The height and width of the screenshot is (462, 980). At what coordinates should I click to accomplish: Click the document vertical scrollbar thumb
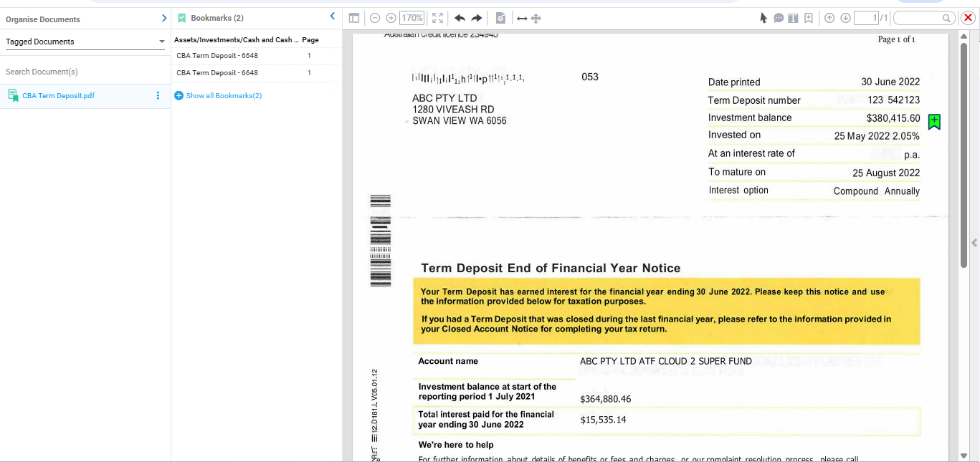[x=964, y=155]
